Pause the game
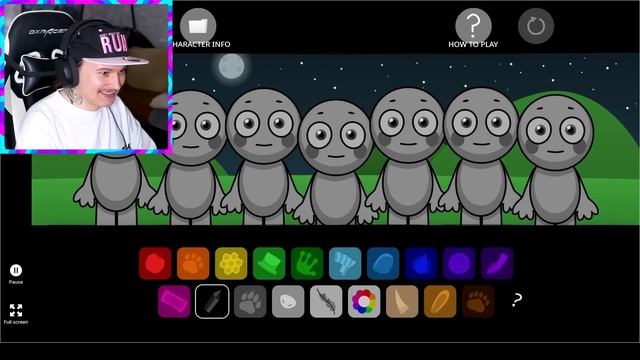640x360 pixels. [16, 270]
